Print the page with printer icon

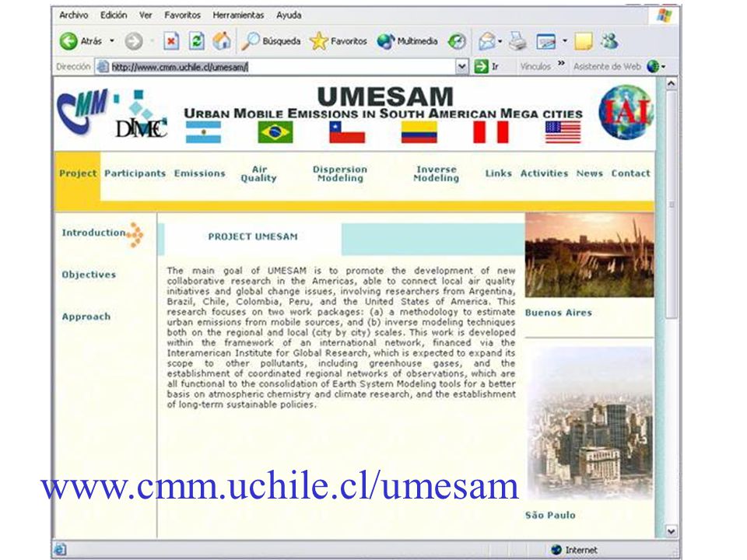point(517,41)
